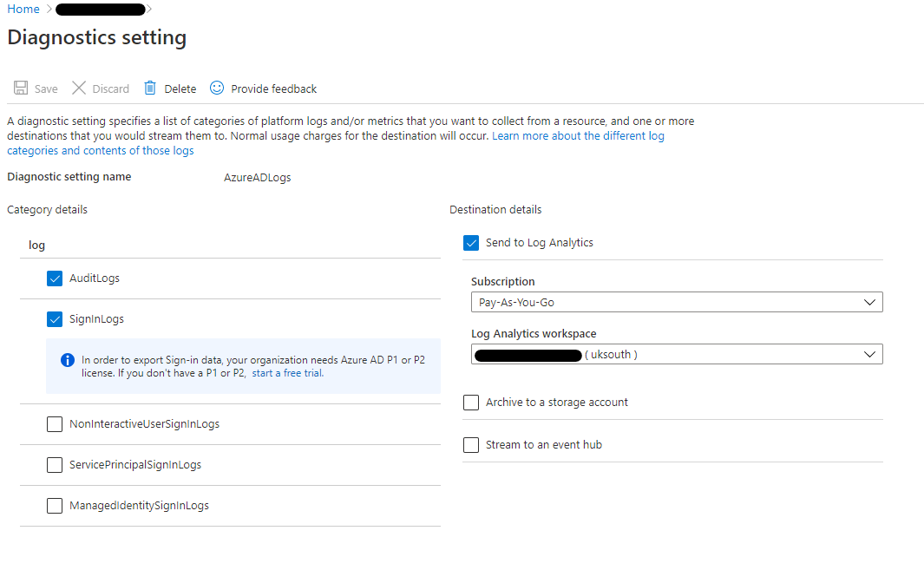
Task: Click the Delete button label
Action: (180, 89)
